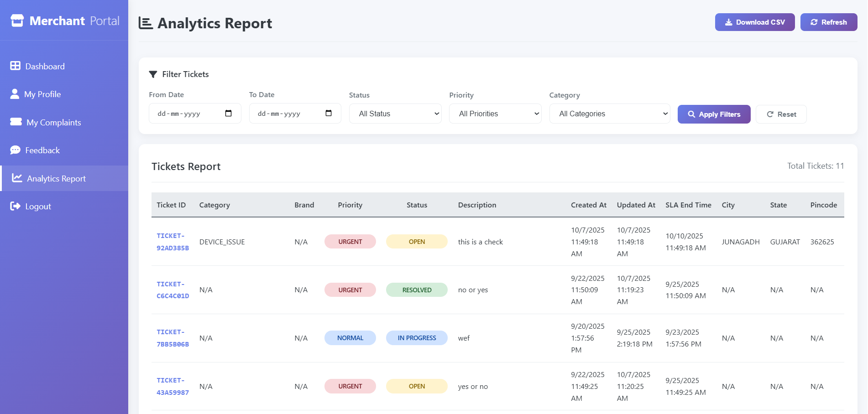
Task: Click the Logout arrow icon
Action: click(x=15, y=206)
